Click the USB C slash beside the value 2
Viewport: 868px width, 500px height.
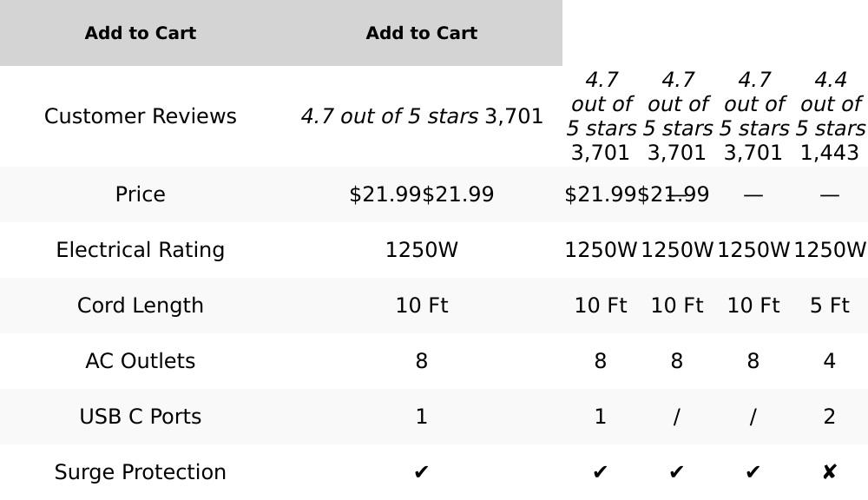tap(753, 417)
